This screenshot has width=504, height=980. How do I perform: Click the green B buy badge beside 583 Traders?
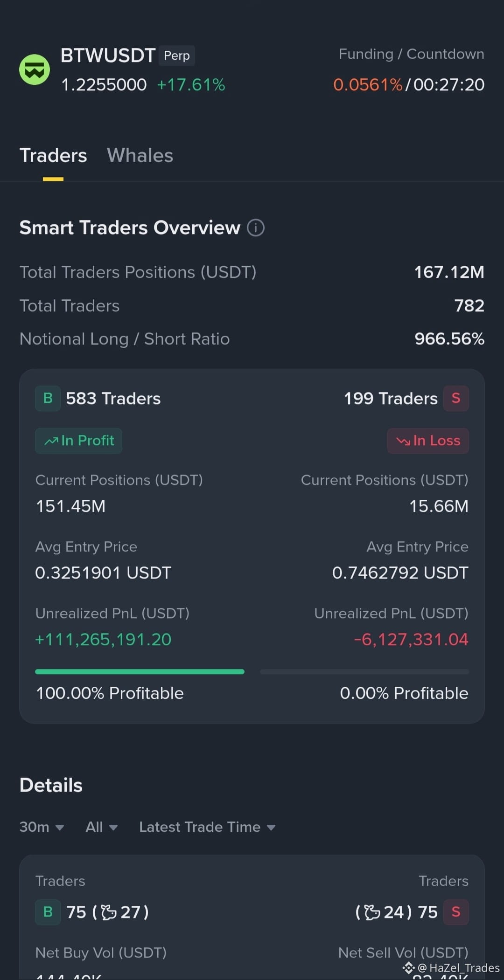pos(48,399)
